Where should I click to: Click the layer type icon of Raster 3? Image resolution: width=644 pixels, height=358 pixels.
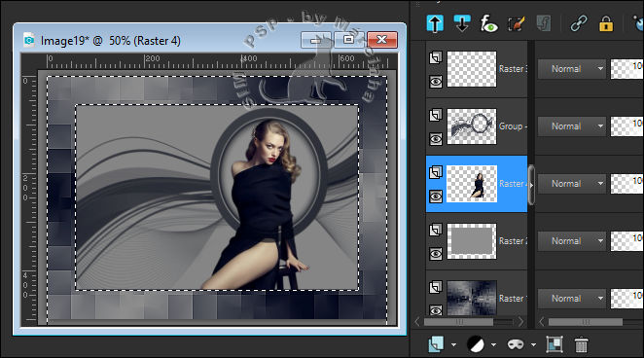[436, 57]
